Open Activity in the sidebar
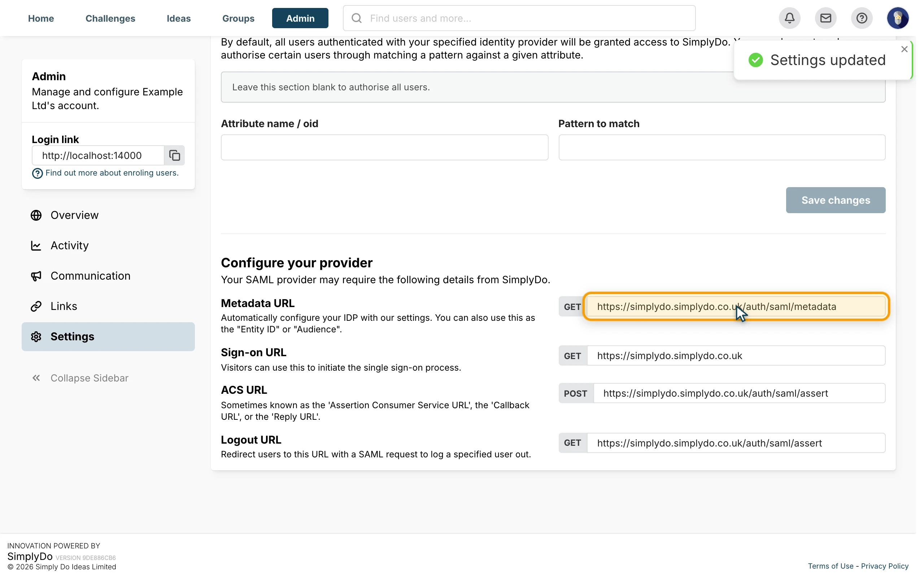 (x=108, y=245)
